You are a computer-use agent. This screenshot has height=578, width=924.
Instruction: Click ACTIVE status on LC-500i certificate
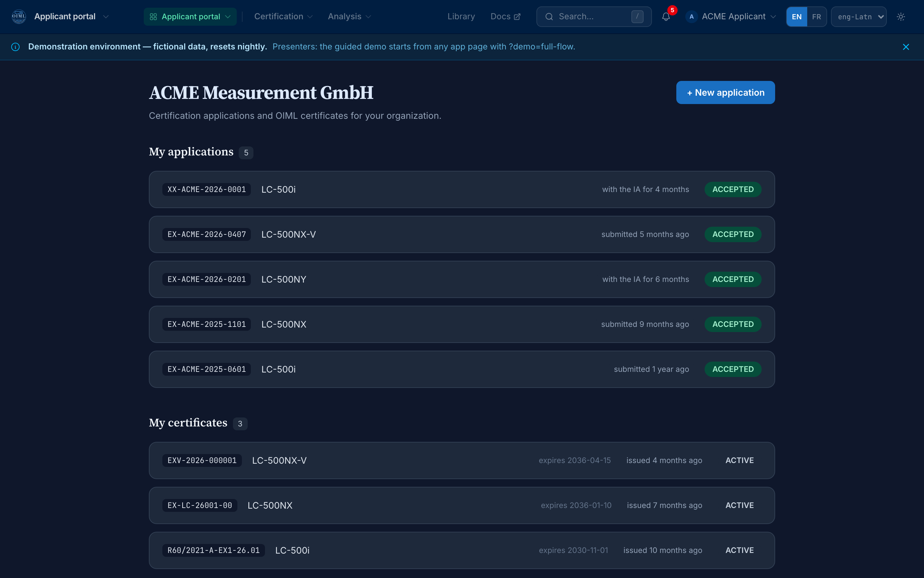740,550
